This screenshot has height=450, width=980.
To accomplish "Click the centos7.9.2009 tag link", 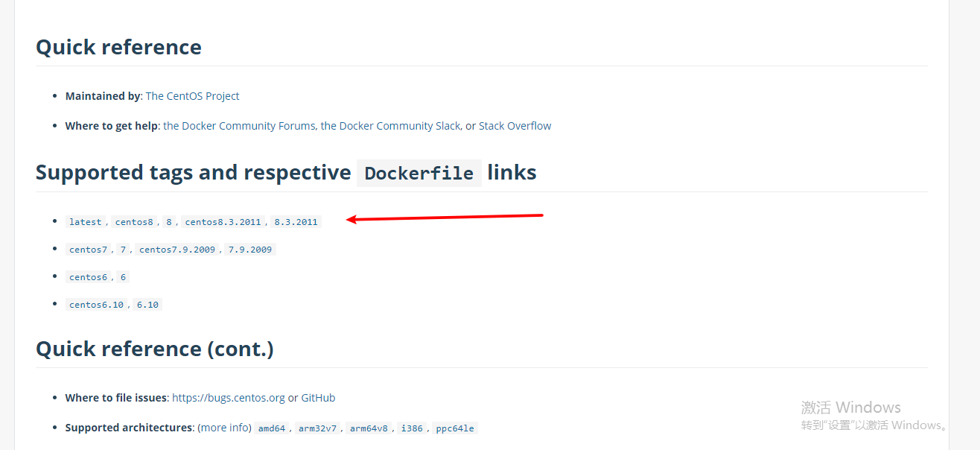I will (177, 250).
